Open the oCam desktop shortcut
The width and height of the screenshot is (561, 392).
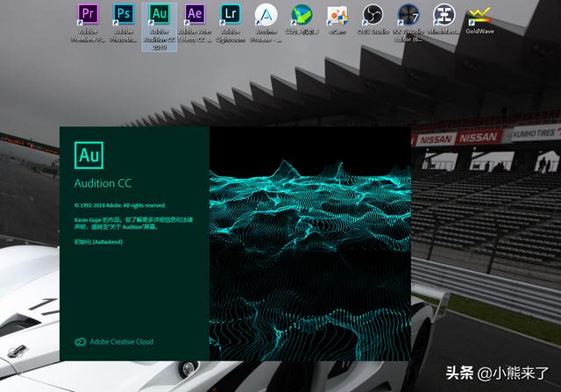click(337, 19)
